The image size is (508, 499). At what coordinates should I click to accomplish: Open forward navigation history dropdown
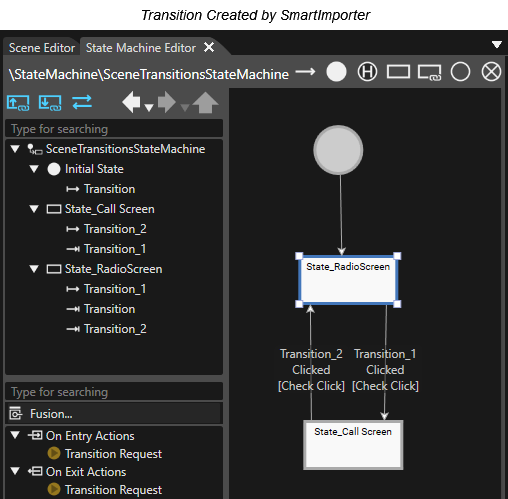tap(184, 107)
